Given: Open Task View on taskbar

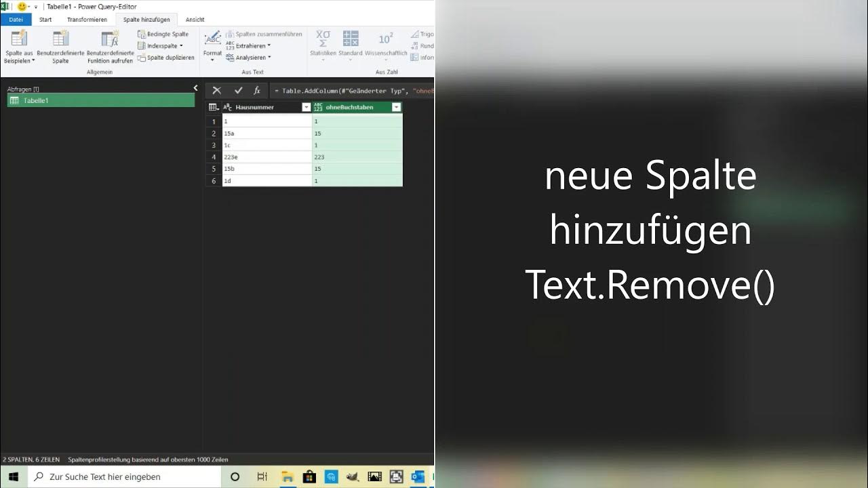Looking at the screenshot, I should pyautogui.click(x=262, y=476).
